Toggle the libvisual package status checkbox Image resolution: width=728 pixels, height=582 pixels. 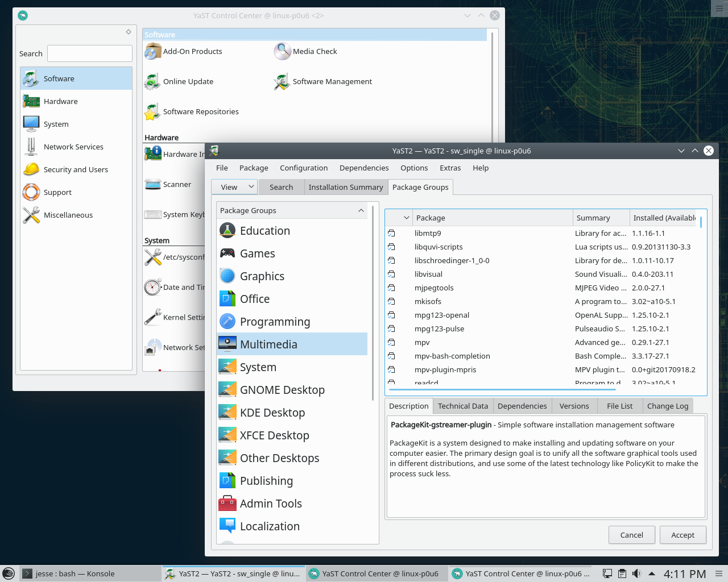click(391, 274)
